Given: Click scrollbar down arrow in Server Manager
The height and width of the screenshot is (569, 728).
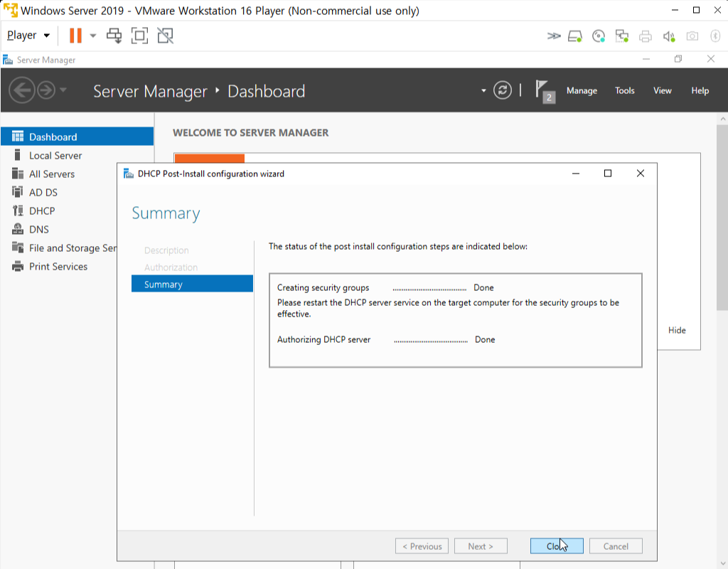Looking at the screenshot, I should pos(722,563).
